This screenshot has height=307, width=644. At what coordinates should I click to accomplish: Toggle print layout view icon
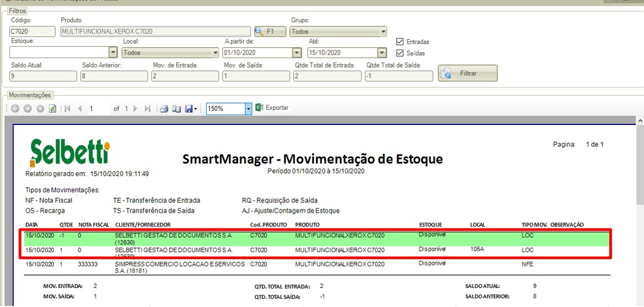pyautogui.click(x=176, y=108)
